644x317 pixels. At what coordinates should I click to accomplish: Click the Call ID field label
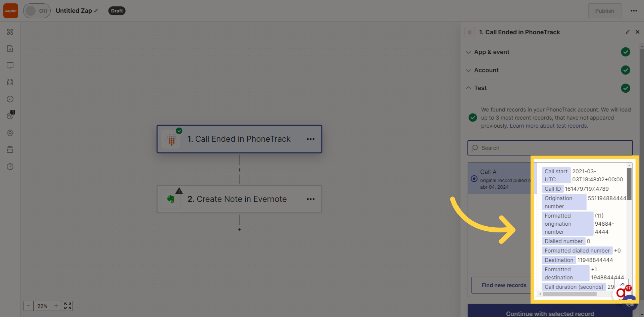[552, 189]
